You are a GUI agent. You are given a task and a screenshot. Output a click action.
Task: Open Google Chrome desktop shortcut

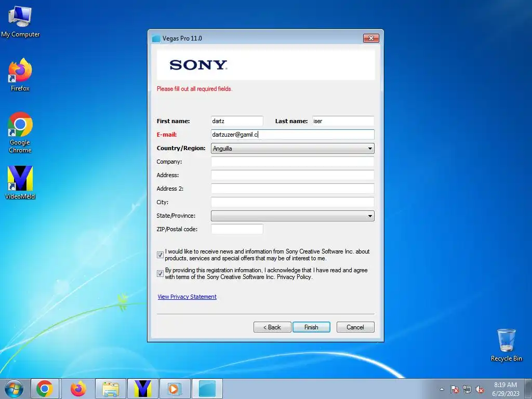click(20, 132)
